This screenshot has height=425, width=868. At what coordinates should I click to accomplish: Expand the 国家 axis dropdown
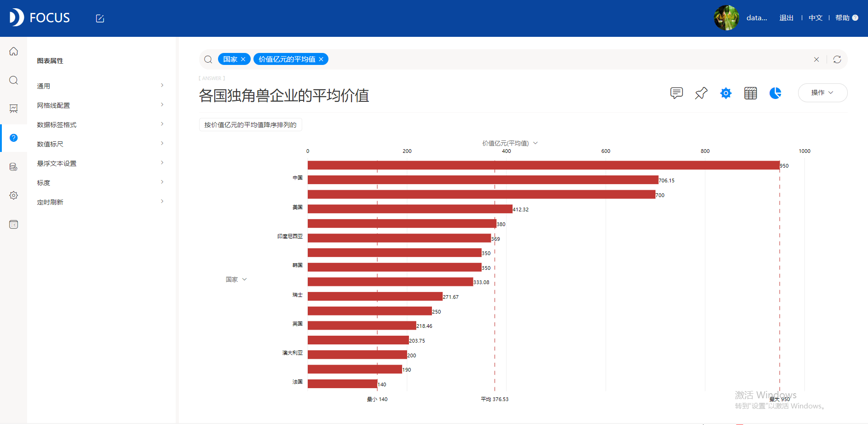tap(244, 279)
